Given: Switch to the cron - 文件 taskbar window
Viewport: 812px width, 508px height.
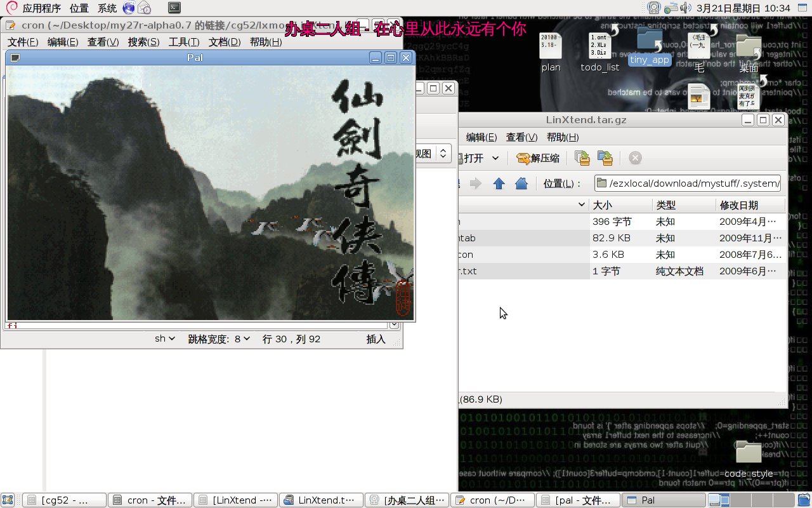Looking at the screenshot, I should click(150, 500).
